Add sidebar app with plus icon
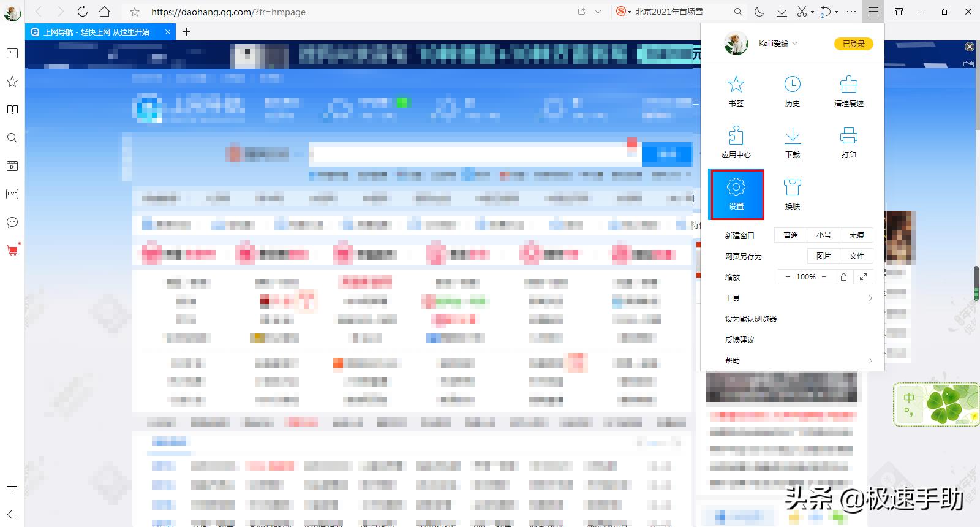Image resolution: width=980 pixels, height=527 pixels. pyautogui.click(x=12, y=486)
